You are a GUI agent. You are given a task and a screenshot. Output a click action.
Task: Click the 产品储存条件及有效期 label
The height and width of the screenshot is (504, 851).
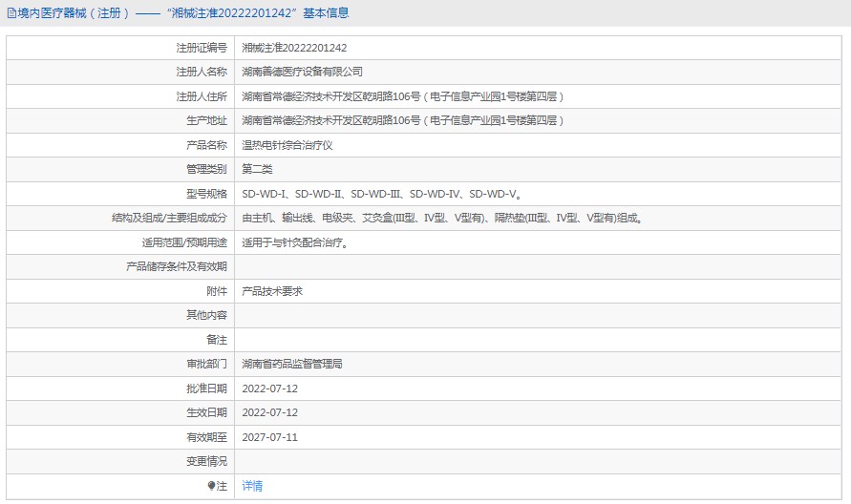177,266
